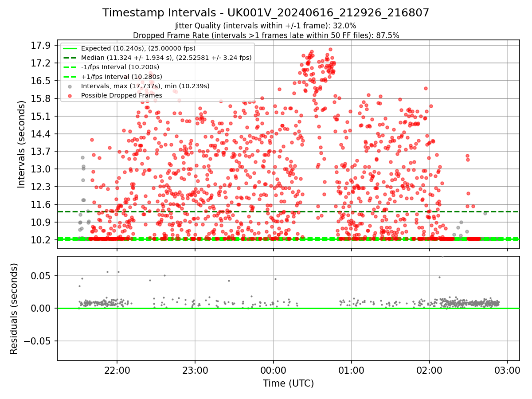Image resolution: width=532 pixels, height=399 pixels.
Task: Click the plot title 'Timestamp Intervals - UK001V_20240616_212926_216807'
Action: click(266, 13)
